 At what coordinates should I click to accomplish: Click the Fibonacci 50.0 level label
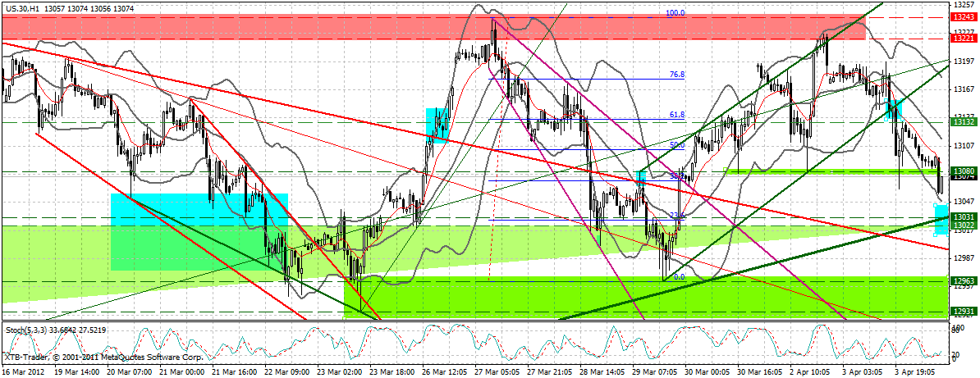677,145
